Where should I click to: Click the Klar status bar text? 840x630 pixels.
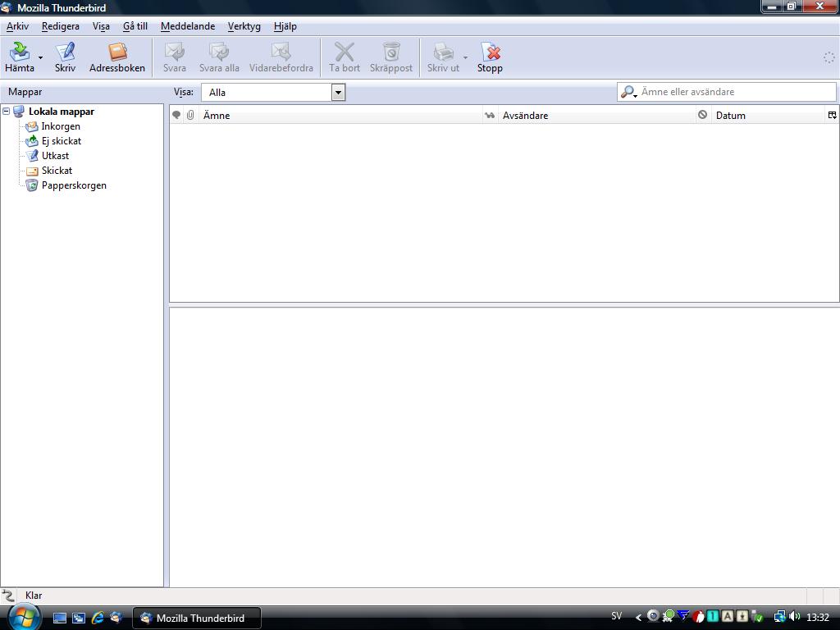pyautogui.click(x=33, y=596)
